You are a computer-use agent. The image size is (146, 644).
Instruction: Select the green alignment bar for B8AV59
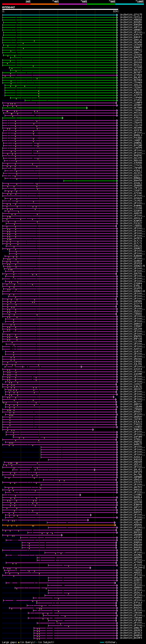91,181
